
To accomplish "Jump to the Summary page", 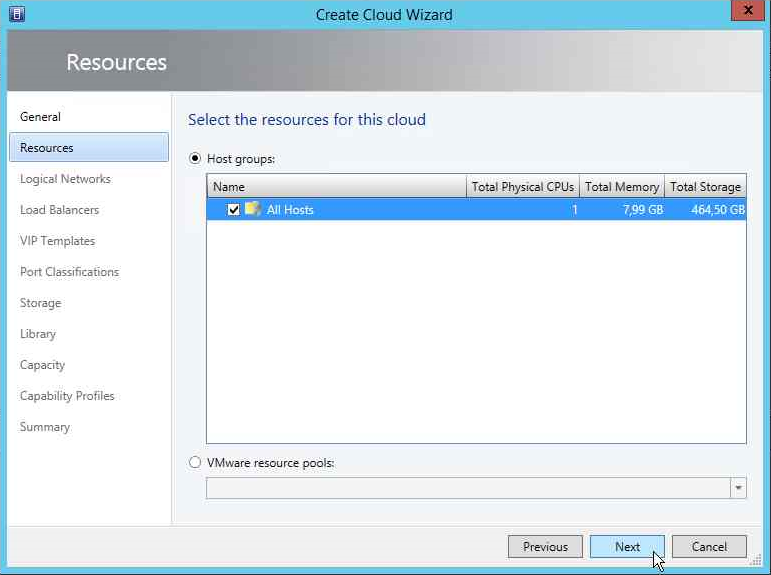I will pos(45,427).
